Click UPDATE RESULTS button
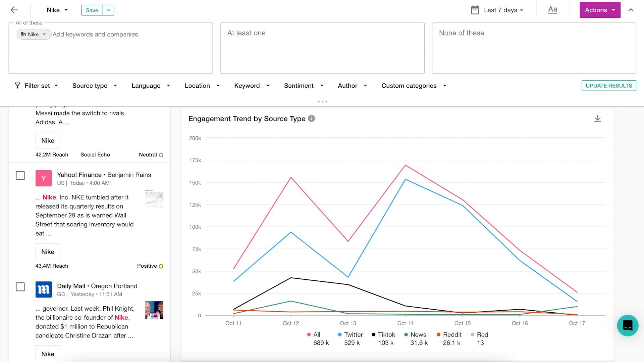Viewport: 644px width, 362px height. point(608,86)
